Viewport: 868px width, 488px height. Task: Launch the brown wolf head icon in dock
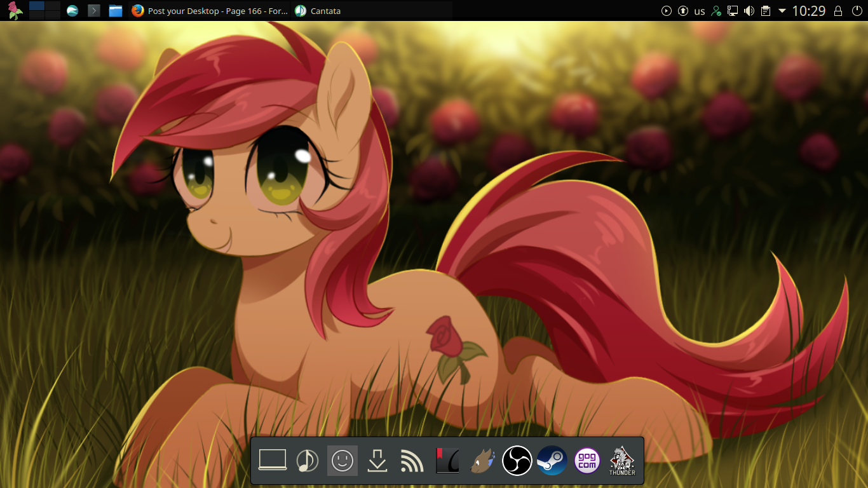point(482,461)
